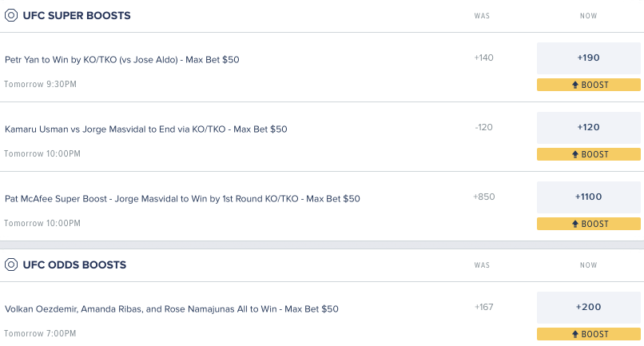The width and height of the screenshot is (644, 346).
Task: Click the boost arrow icon under +200
Action: coord(575,334)
